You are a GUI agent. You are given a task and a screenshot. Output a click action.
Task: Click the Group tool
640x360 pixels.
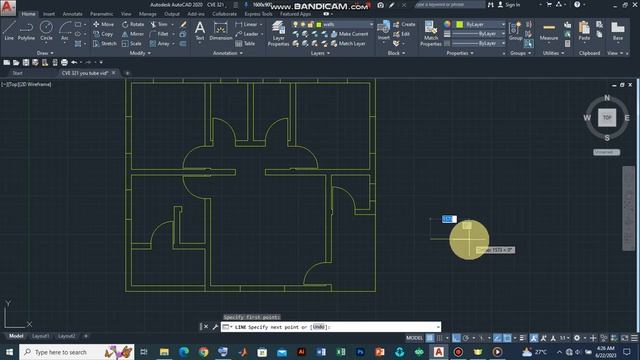pos(516,31)
